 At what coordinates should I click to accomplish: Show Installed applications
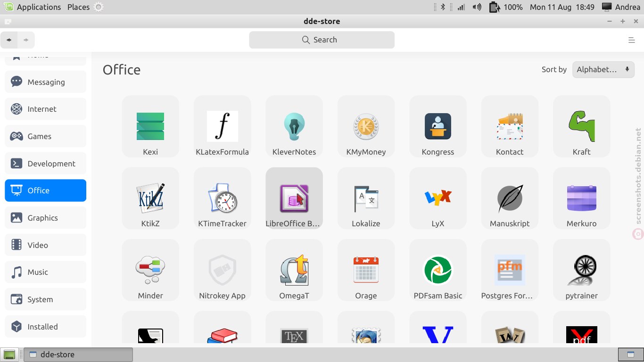pos(45,327)
